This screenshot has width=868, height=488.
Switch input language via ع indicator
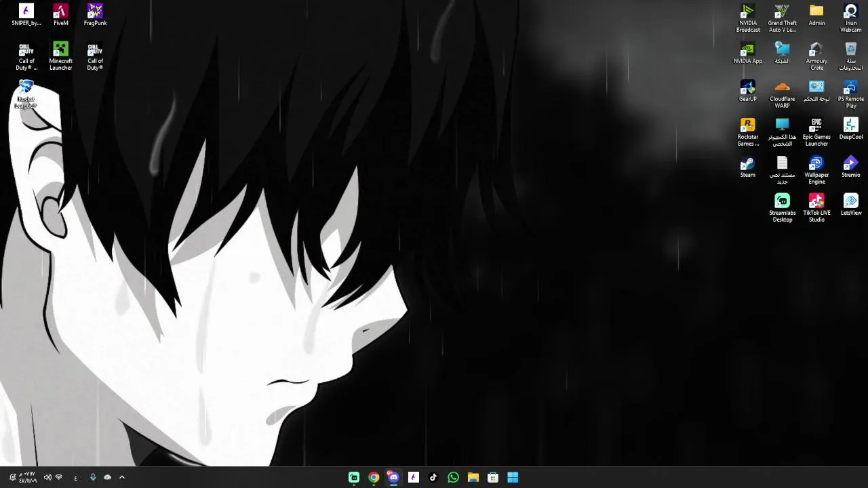pyautogui.click(x=75, y=478)
